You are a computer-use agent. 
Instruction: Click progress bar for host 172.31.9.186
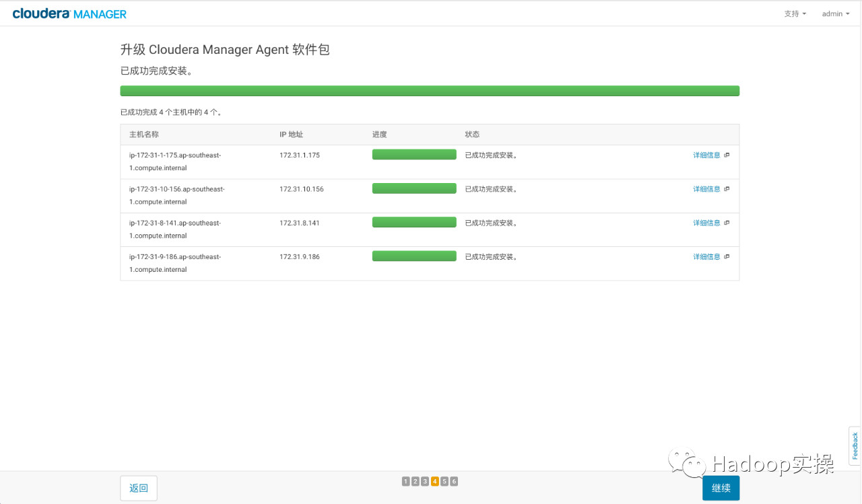414,256
